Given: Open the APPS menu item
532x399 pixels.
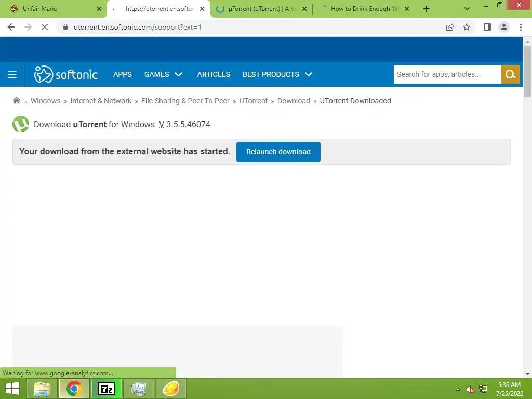Looking at the screenshot, I should pos(123,74).
